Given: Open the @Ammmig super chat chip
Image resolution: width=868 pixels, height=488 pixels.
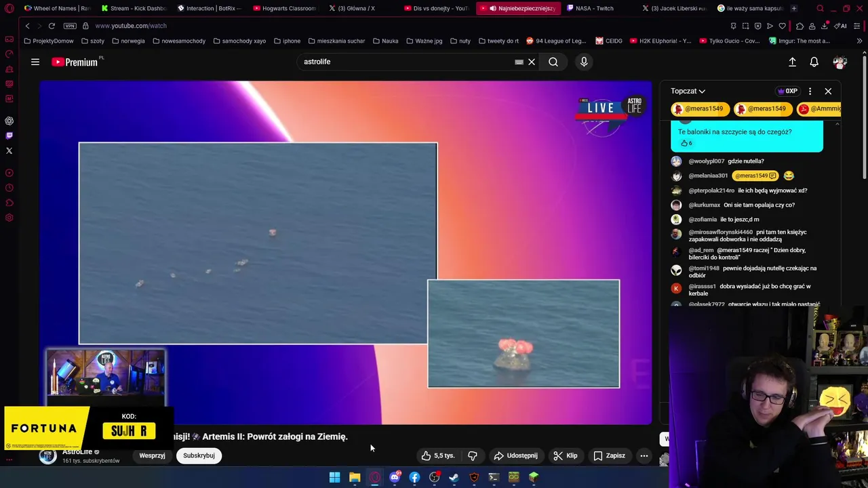Looking at the screenshot, I should (x=820, y=108).
